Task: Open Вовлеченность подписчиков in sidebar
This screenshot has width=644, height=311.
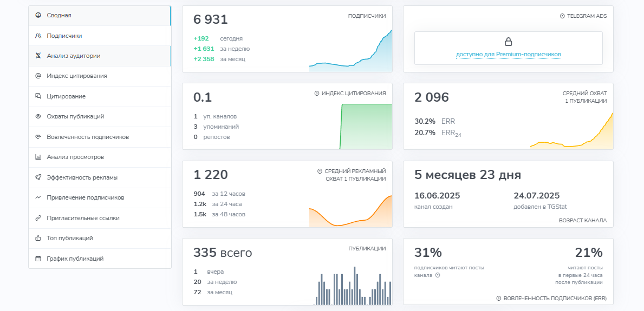Action: tap(87, 137)
